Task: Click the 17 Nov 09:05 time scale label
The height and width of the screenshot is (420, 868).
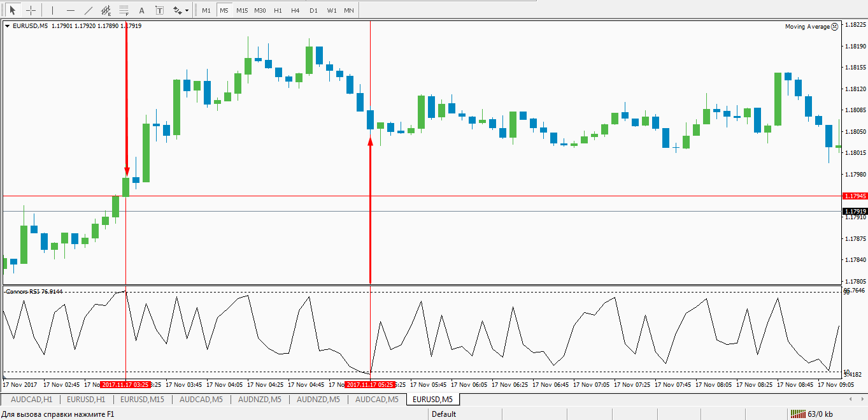Action: click(836, 385)
